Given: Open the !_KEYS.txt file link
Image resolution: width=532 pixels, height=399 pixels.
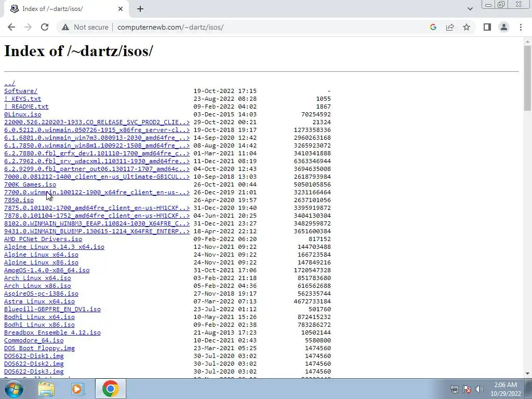Looking at the screenshot, I should click(x=22, y=99).
